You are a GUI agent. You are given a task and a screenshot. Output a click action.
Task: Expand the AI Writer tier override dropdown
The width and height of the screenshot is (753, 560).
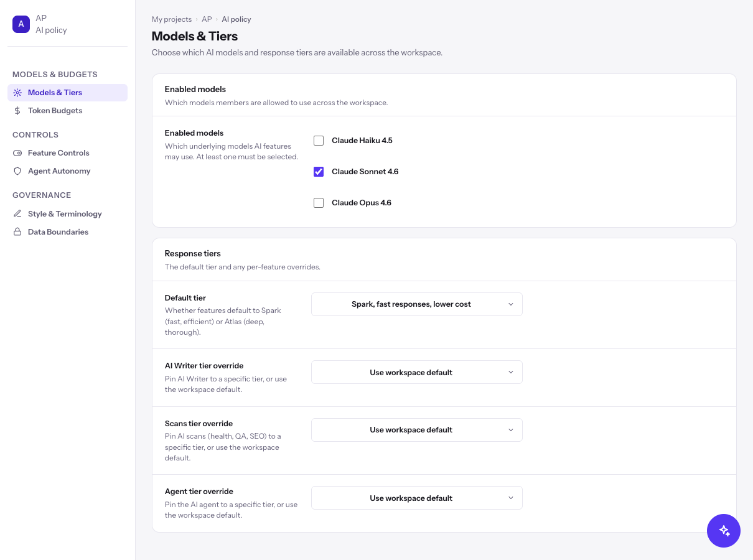[417, 372]
